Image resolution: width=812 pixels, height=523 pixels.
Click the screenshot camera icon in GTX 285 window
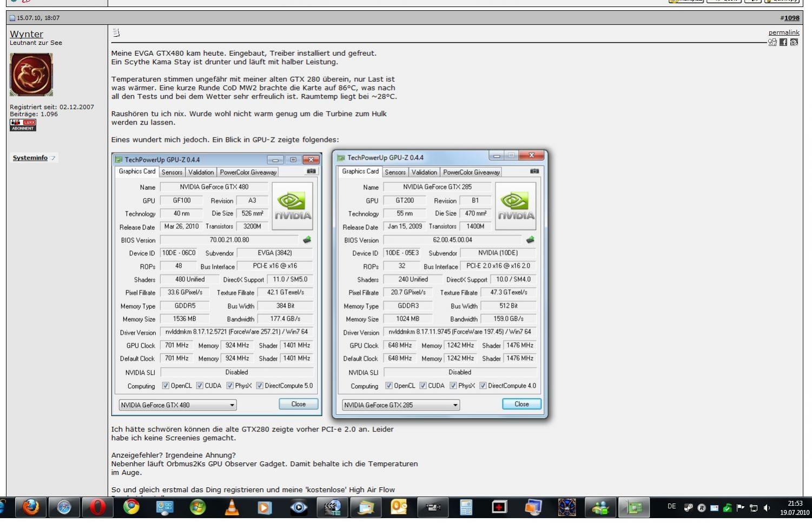[x=534, y=171]
